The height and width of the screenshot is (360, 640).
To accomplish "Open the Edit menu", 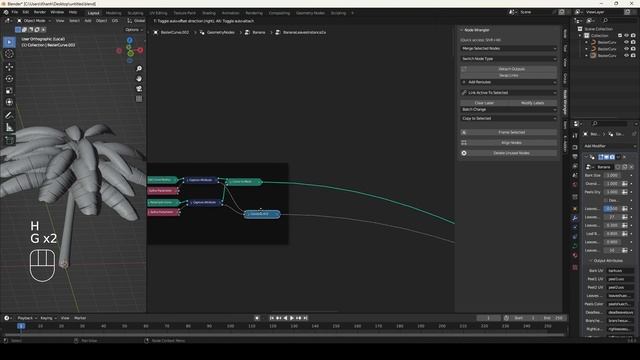I will (x=26, y=12).
